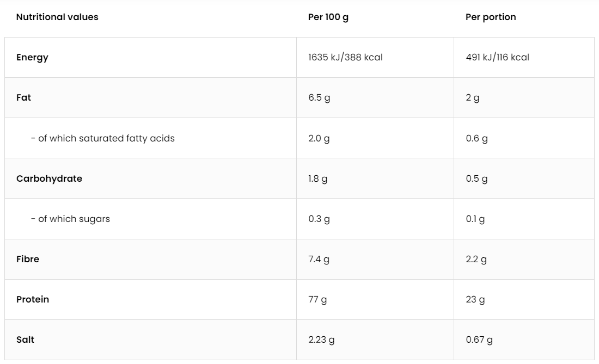Select the Fibre row label
The height and width of the screenshot is (364, 599).
pyautogui.click(x=28, y=259)
